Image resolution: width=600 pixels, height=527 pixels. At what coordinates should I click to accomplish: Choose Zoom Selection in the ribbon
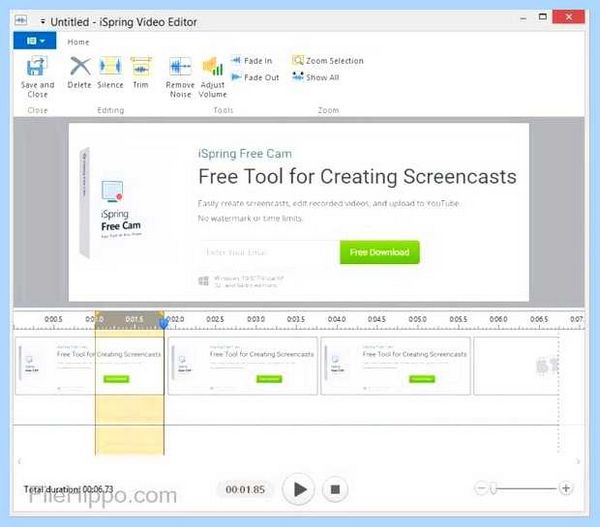[328, 60]
